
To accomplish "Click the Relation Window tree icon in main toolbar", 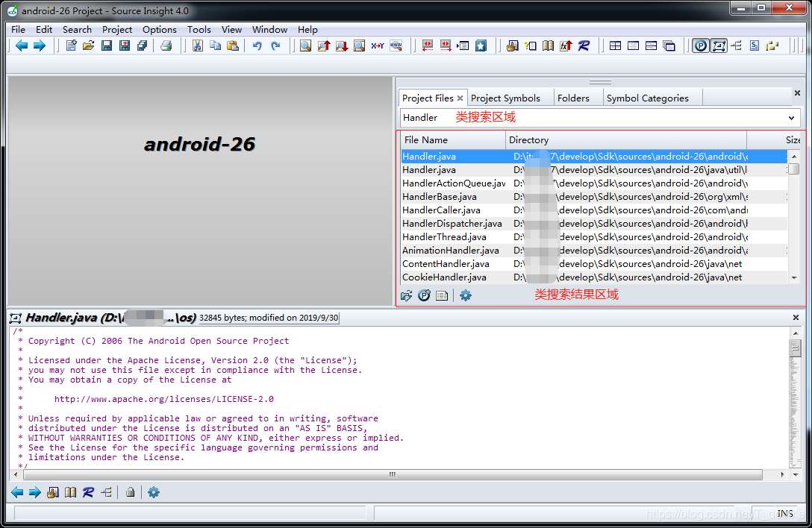I will [x=737, y=46].
